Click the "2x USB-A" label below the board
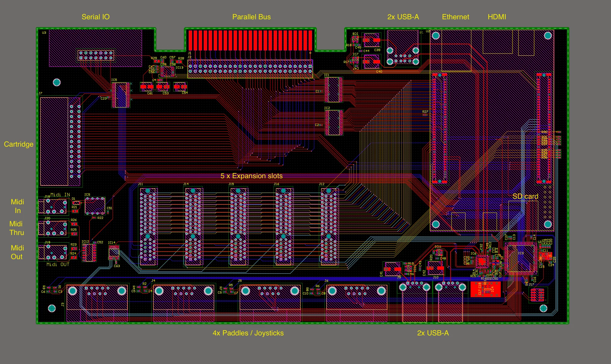The width and height of the screenshot is (611, 364). (433, 333)
